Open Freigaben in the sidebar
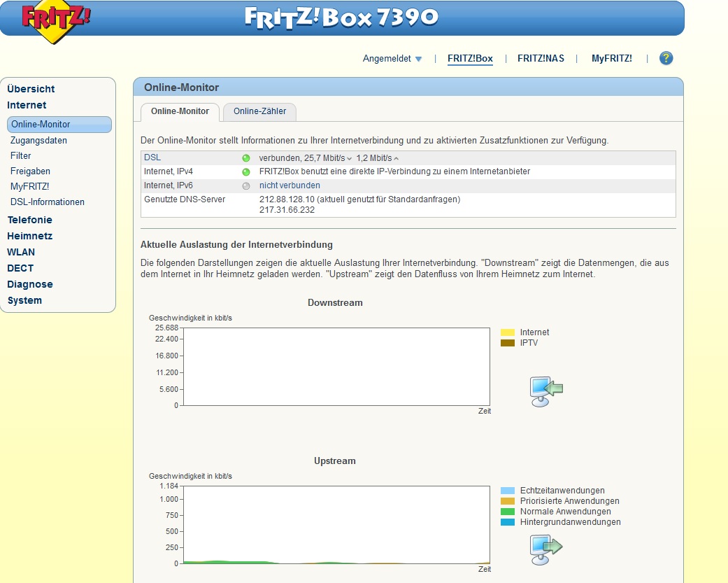The width and height of the screenshot is (728, 583). coord(30,171)
